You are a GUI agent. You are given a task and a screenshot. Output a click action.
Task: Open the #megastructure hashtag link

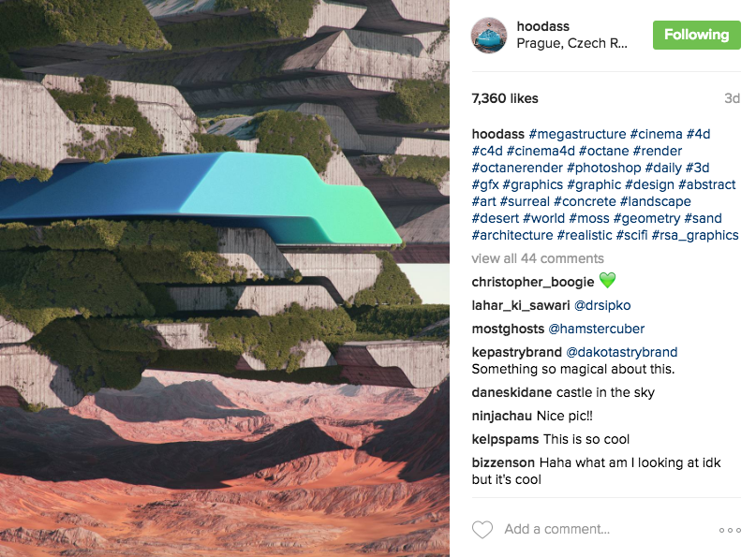tap(577, 134)
